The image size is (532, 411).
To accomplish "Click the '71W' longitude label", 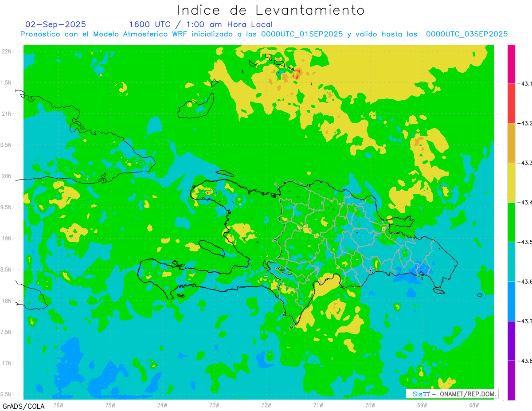I will pos(318,405).
